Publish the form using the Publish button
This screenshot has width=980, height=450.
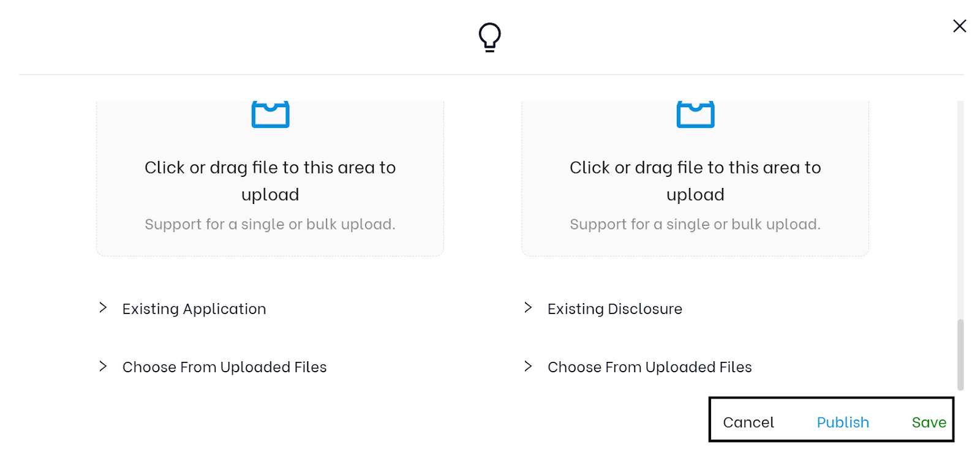tap(842, 422)
